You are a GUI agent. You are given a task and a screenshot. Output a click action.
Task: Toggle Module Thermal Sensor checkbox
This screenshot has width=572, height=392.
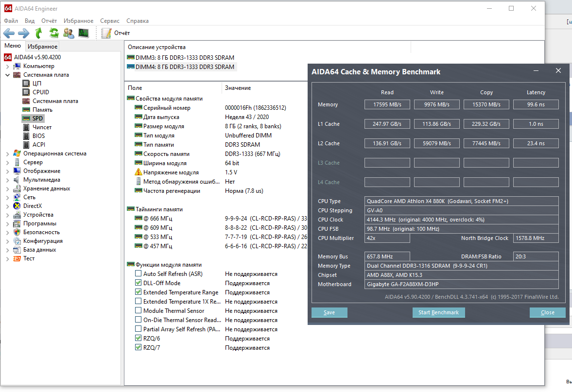[138, 310]
